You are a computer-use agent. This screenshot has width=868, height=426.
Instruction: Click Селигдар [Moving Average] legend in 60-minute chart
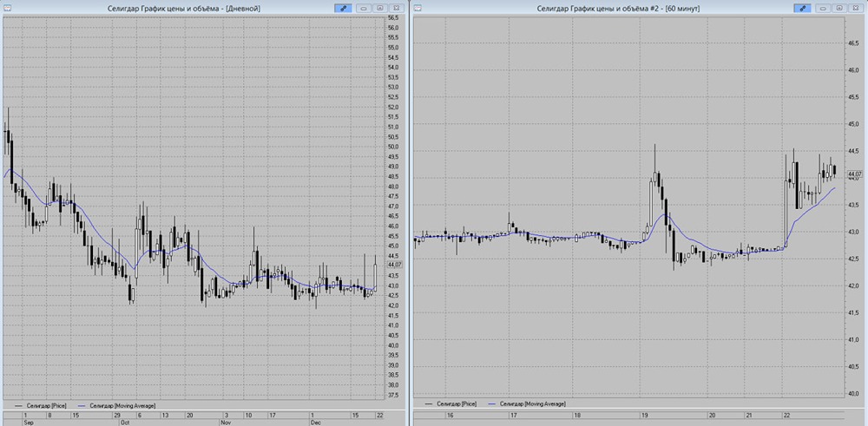pos(528,404)
